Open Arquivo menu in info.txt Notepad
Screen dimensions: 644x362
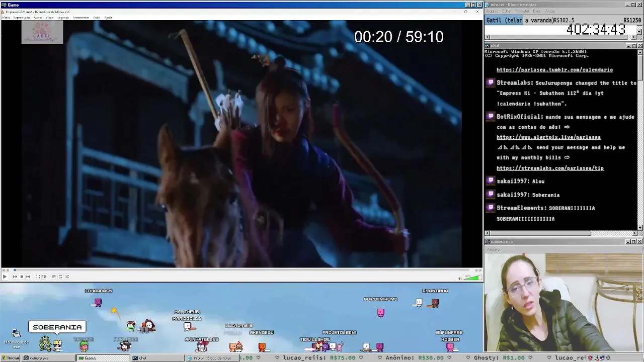pyautogui.click(x=492, y=11)
